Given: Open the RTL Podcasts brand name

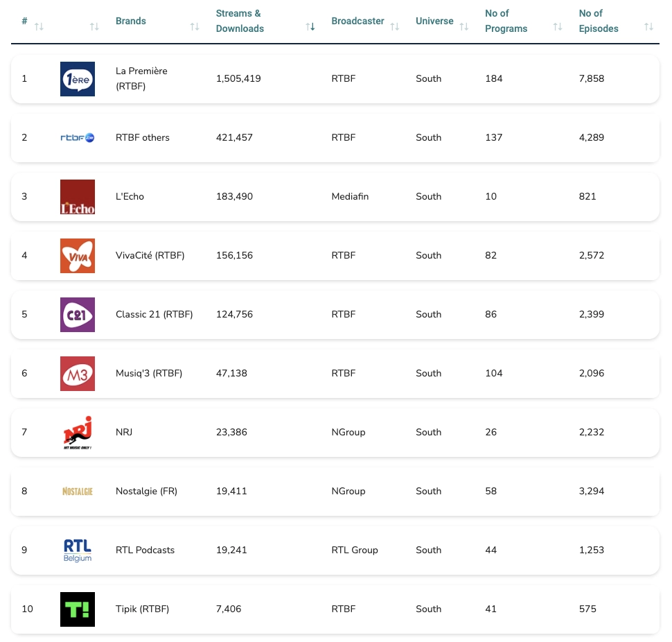Looking at the screenshot, I should 145,550.
